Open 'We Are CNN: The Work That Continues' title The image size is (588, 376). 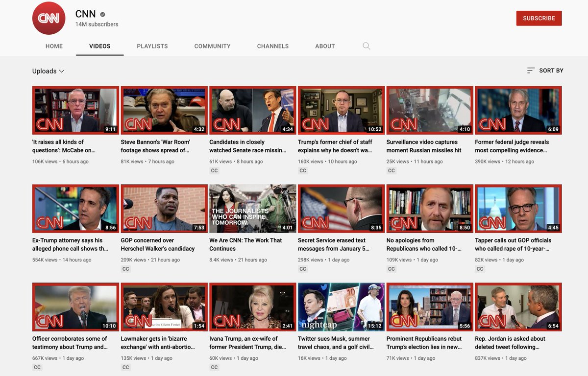(245, 244)
